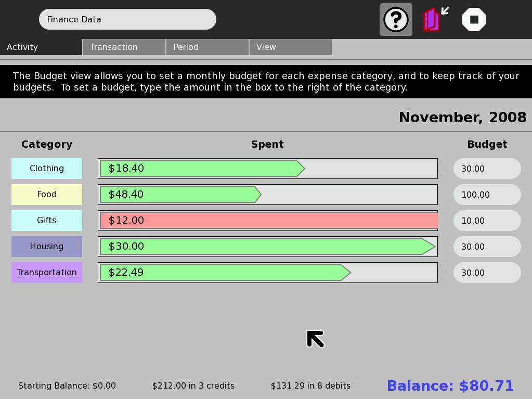Edit the Gifts budget value
Image resolution: width=532 pixels, height=399 pixels.
click(x=487, y=221)
